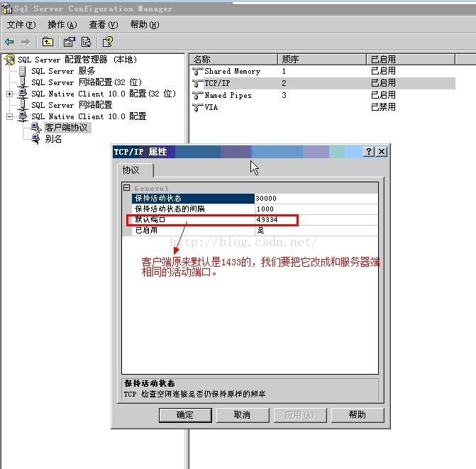
Task: Select the root SQL Server 配置管理器 (本地) node
Action: pos(77,60)
